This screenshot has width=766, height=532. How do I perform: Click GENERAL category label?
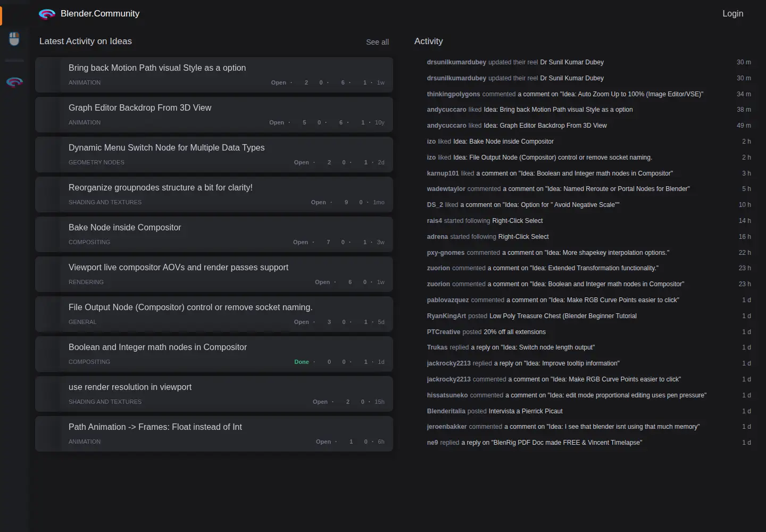pyautogui.click(x=82, y=322)
